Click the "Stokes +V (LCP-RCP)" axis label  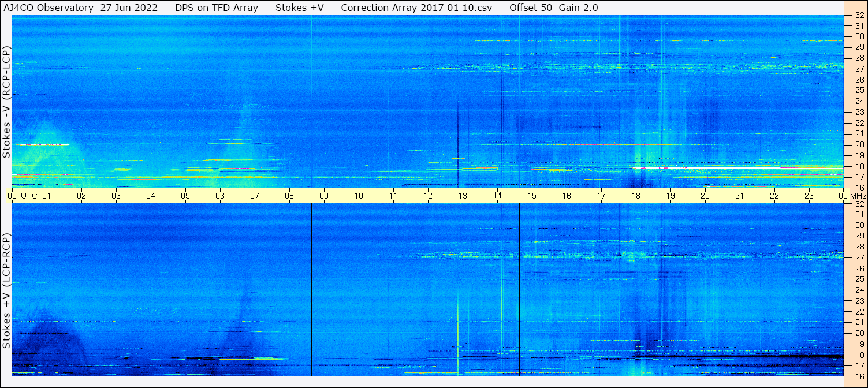[6, 291]
